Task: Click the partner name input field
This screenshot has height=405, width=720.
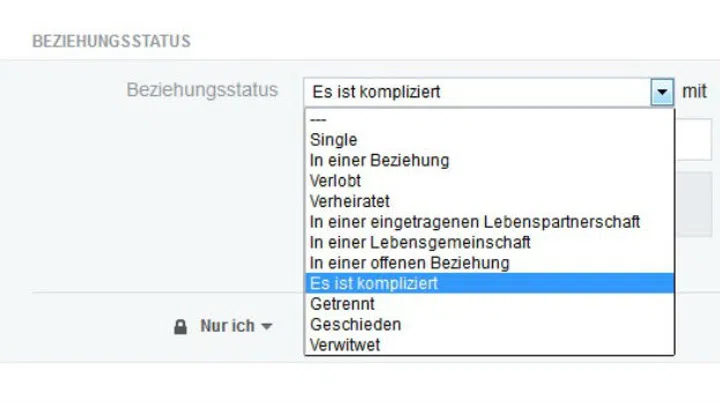Action: pyautogui.click(x=693, y=140)
